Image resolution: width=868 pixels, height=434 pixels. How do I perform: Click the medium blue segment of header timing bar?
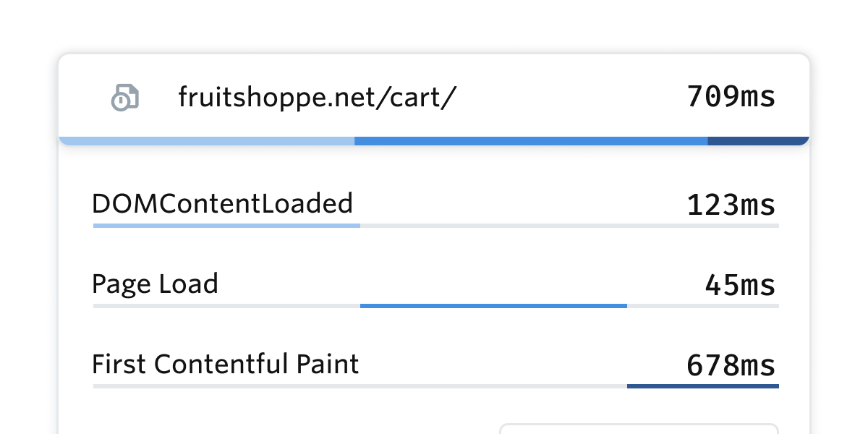[x=531, y=140]
